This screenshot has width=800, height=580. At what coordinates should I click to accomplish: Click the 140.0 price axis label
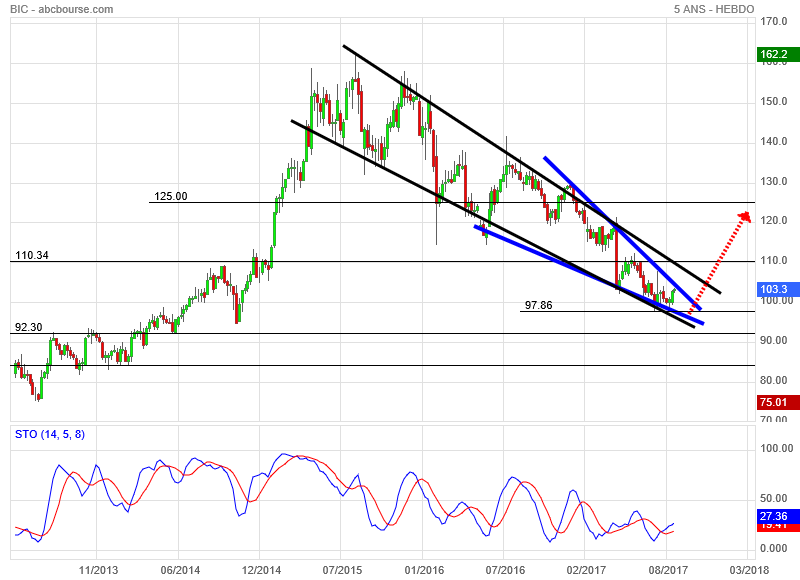[x=773, y=141]
